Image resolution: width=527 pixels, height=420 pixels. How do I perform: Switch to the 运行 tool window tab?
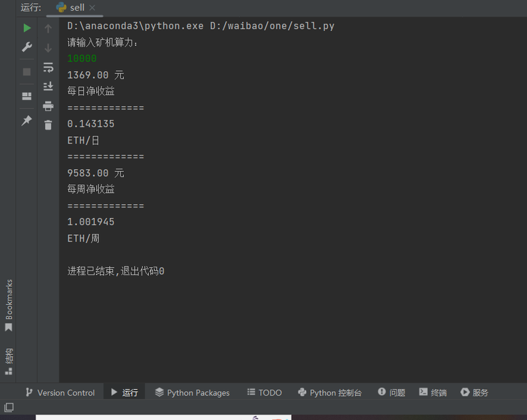(x=125, y=392)
